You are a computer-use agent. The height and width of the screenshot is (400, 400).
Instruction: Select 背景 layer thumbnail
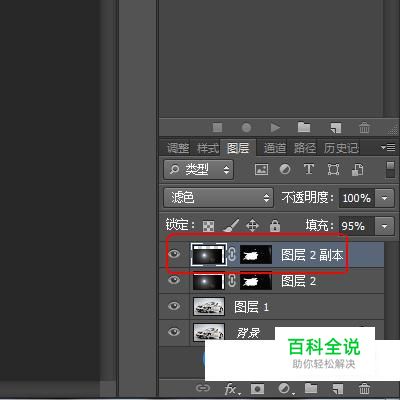209,332
